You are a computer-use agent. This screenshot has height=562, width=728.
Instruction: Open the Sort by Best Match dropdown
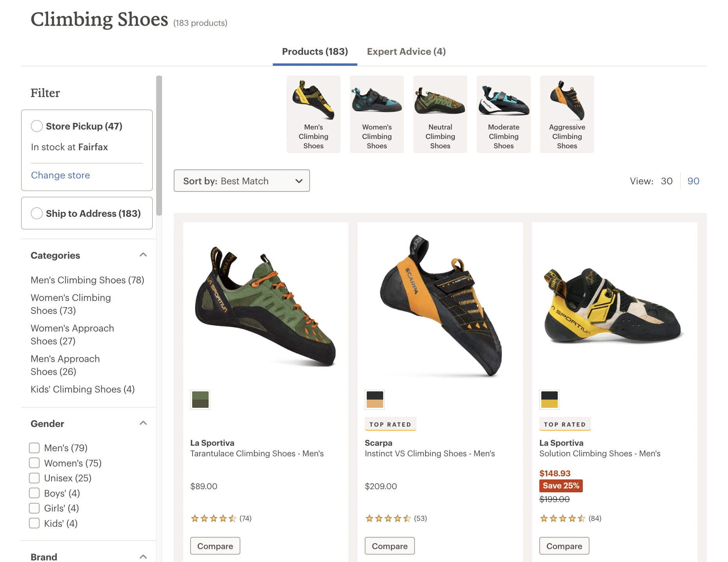click(242, 181)
